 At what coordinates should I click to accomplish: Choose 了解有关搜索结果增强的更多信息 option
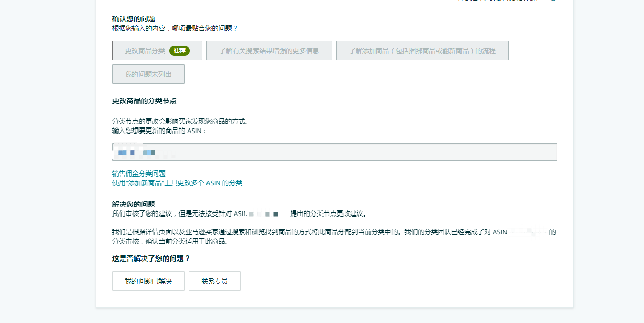tap(269, 51)
